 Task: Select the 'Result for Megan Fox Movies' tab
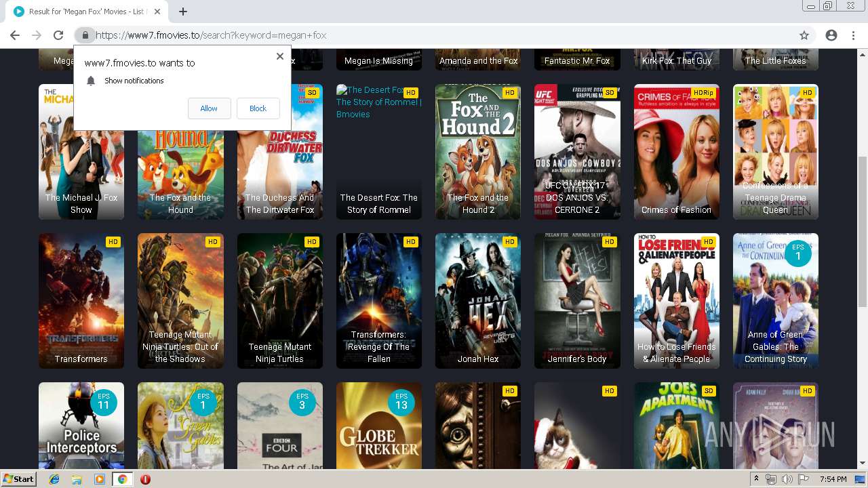87,12
